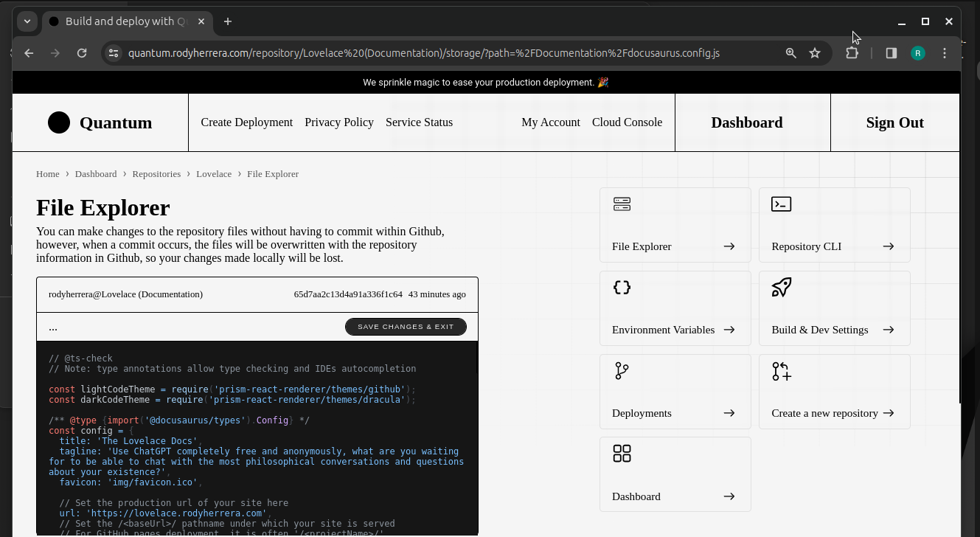The height and width of the screenshot is (537, 980).
Task: Expand the tab search dropdown
Action: (x=27, y=21)
